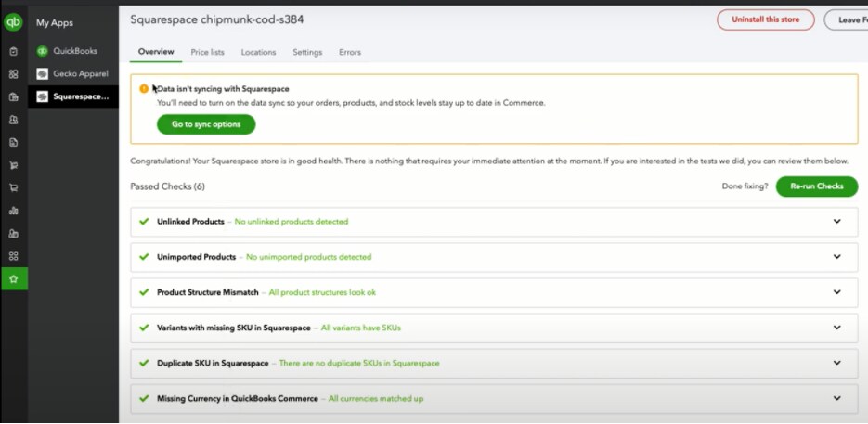Click the green checkmark beside Unlinked Products
The height and width of the screenshot is (424, 868).
click(x=145, y=222)
